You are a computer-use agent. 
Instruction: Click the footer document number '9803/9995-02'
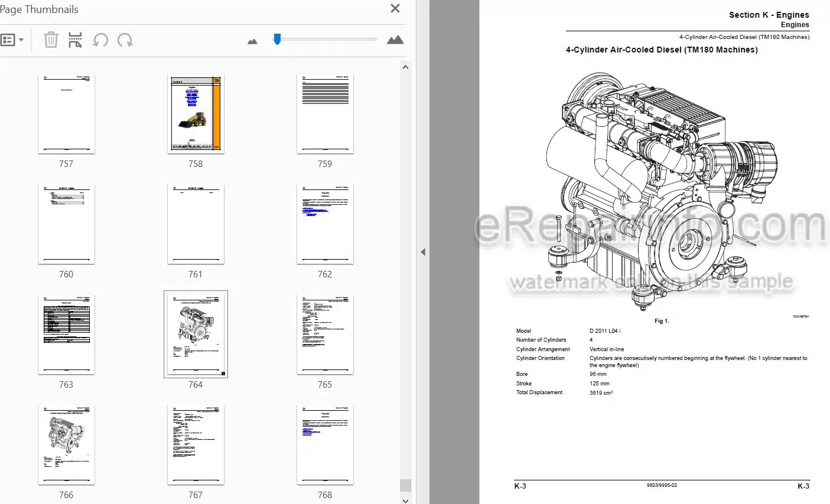[x=662, y=486]
